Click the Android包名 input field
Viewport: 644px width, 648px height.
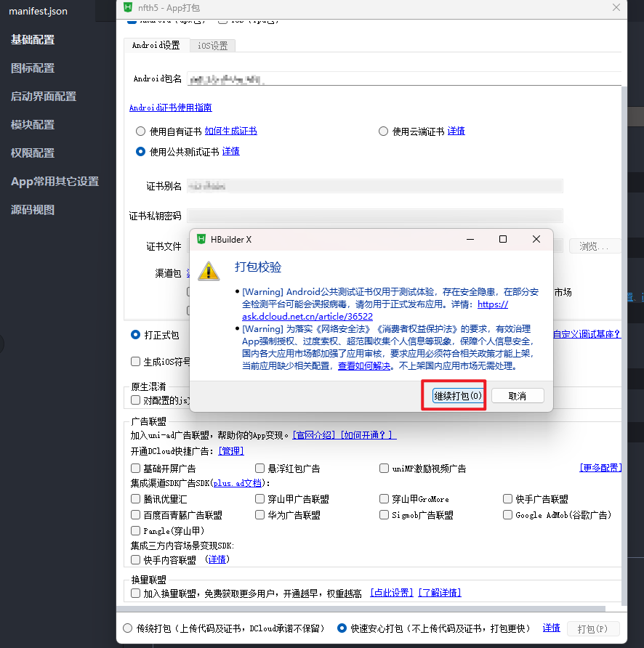404,78
